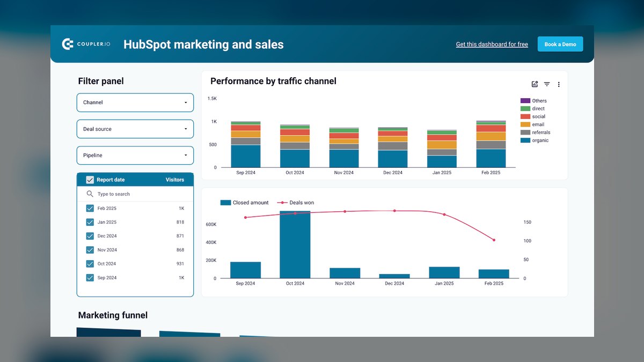The width and height of the screenshot is (644, 362).
Task: Click the Filter panel heading
Action: pyautogui.click(x=101, y=81)
